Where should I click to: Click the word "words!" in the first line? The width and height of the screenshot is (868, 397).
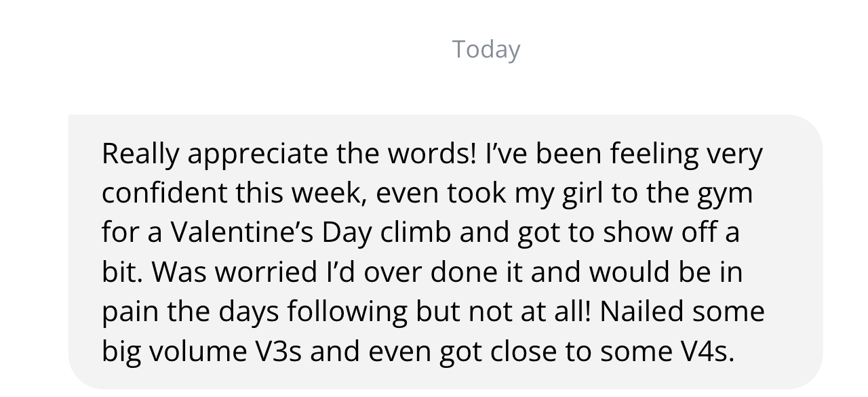432,154
